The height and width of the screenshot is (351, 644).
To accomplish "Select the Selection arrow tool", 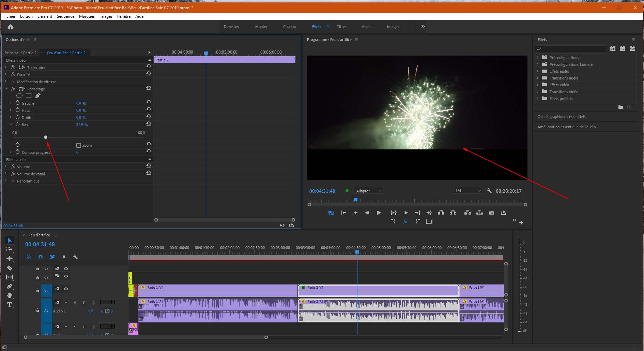I will [x=10, y=240].
